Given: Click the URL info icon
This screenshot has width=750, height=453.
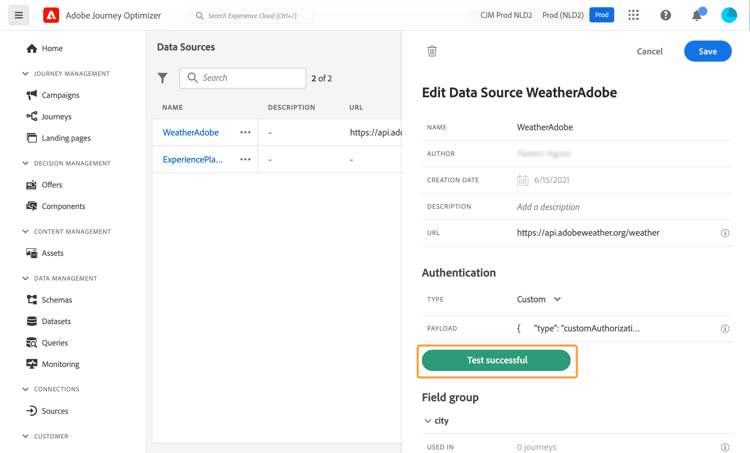Looking at the screenshot, I should (x=725, y=233).
